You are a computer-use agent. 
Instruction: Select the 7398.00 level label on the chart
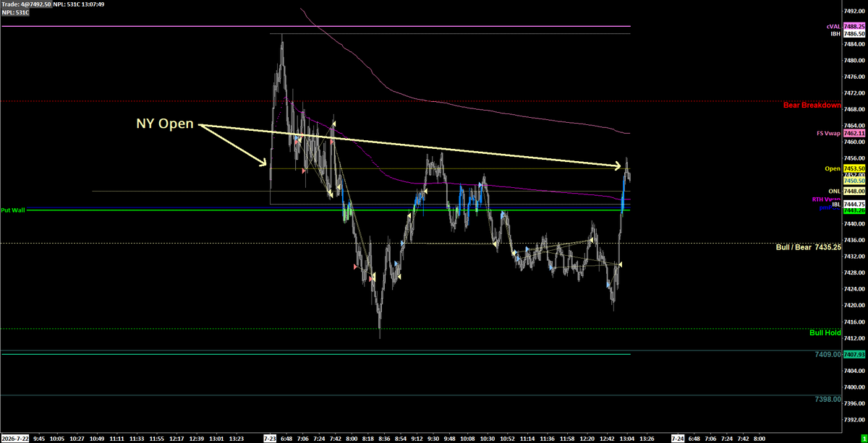[x=828, y=399]
